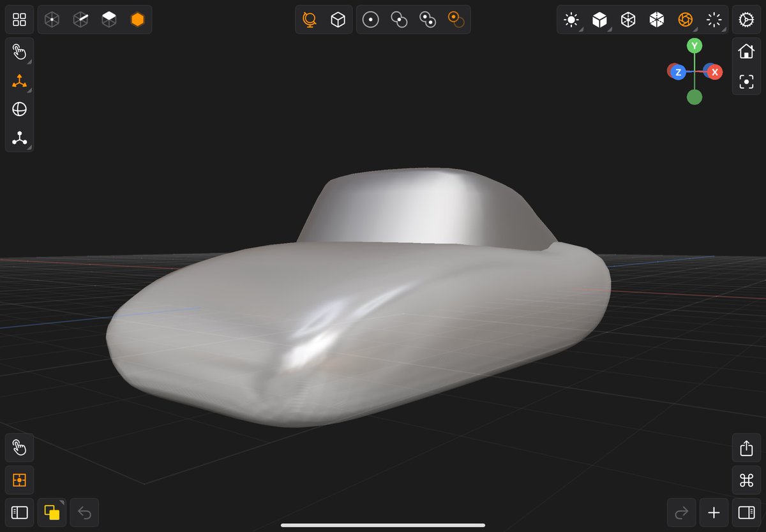The width and height of the screenshot is (766, 532).
Task: Open the three-node branching tool options
Action: coord(19,138)
